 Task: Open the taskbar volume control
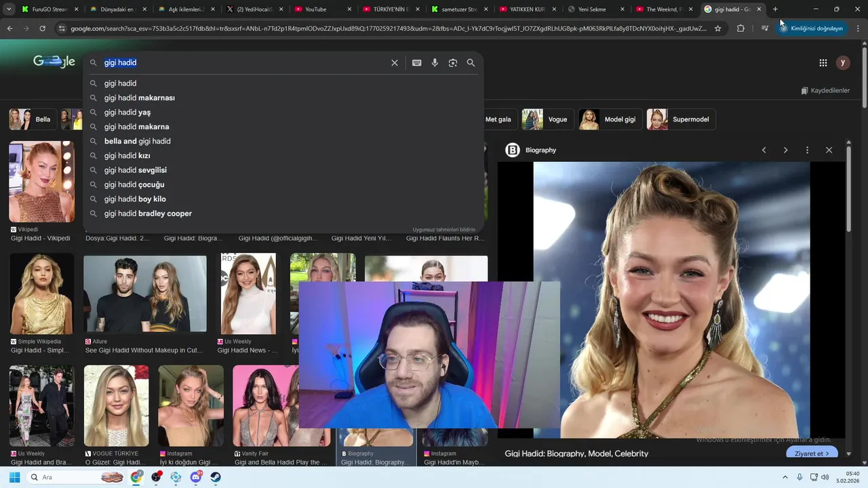coord(825,477)
